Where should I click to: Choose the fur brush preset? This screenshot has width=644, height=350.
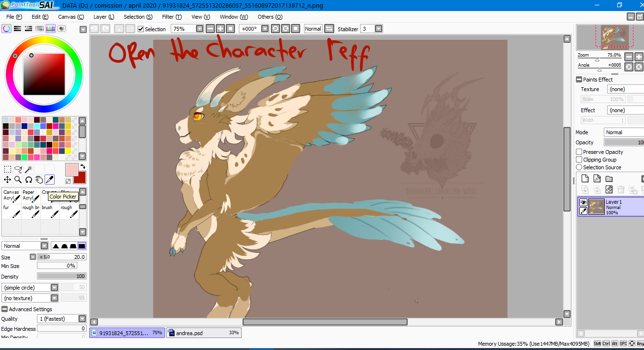(12, 211)
